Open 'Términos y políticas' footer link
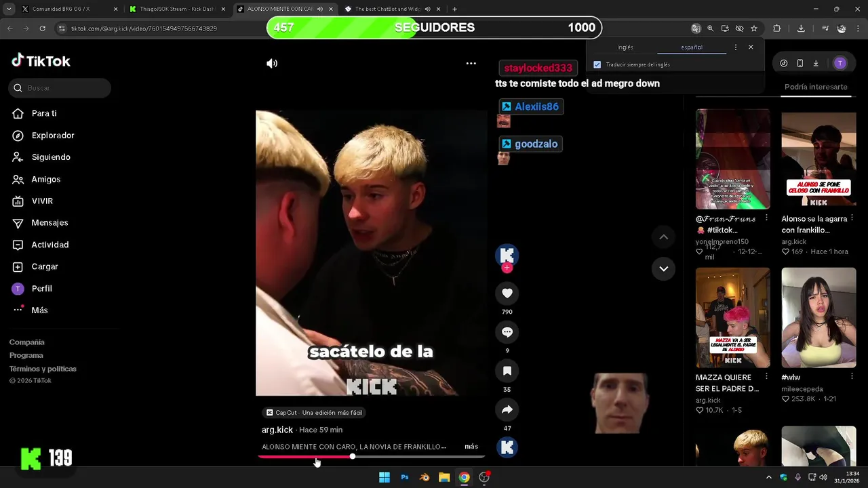Screen dimensions: 868x488 [43, 369]
